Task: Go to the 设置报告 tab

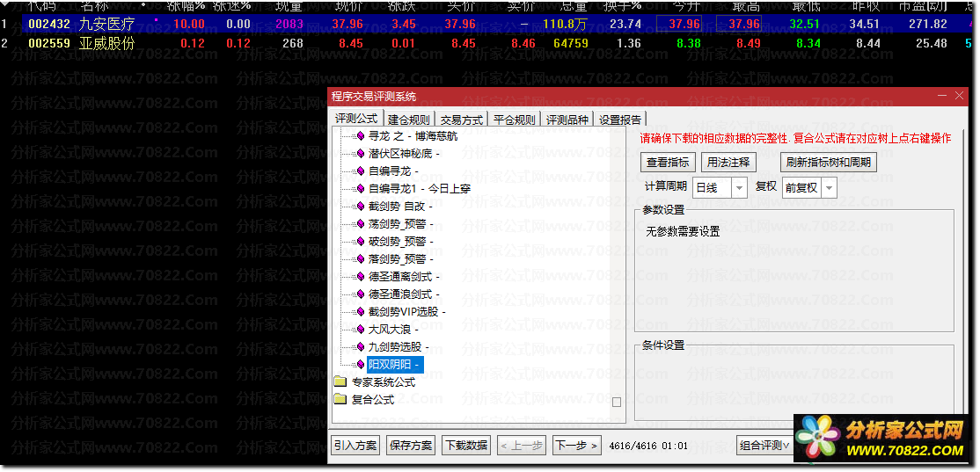Action: coord(620,120)
